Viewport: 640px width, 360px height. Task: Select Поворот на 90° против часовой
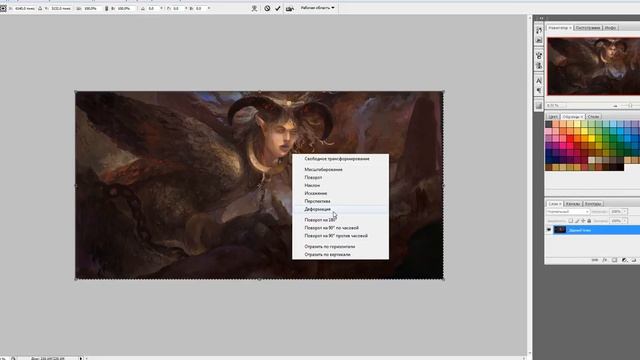tap(336, 236)
